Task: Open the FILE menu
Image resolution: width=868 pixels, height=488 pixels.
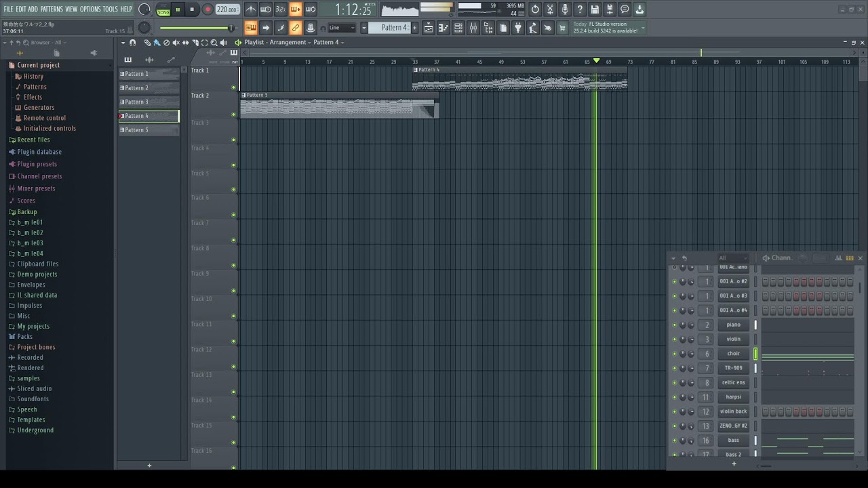Action: coord(8,9)
